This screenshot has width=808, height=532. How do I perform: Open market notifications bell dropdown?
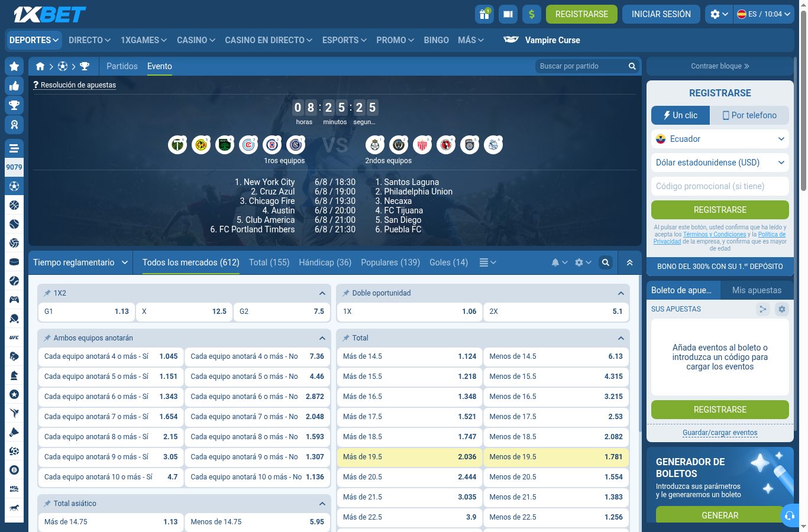coord(559,262)
